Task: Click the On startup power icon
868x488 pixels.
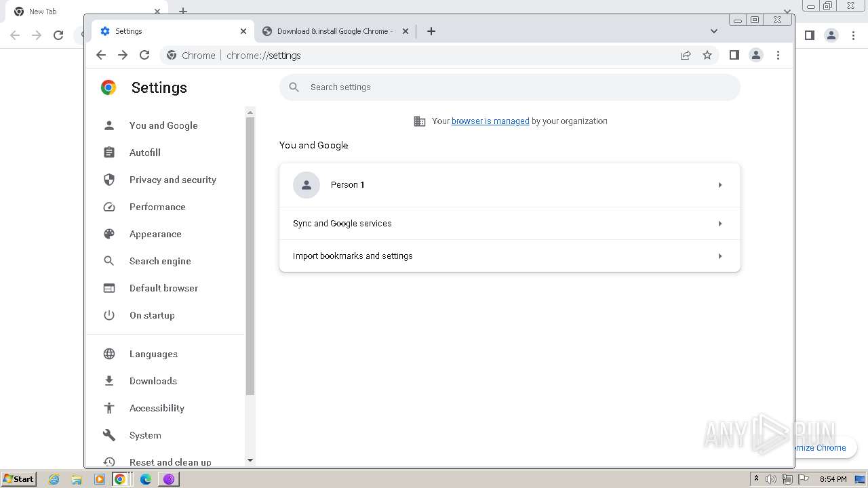Action: pos(108,315)
